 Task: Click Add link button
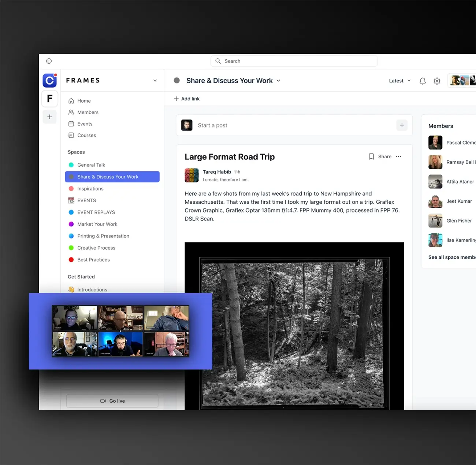coord(187,99)
